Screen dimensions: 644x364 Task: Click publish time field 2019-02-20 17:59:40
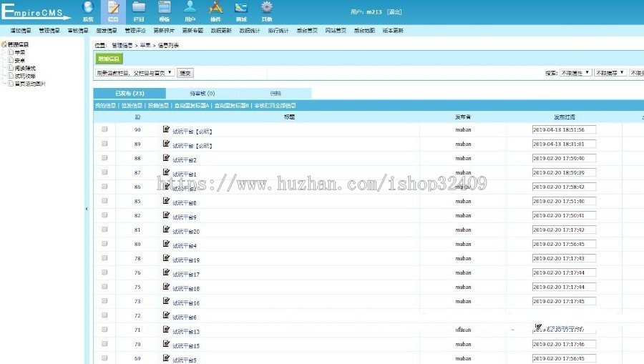[564, 159]
